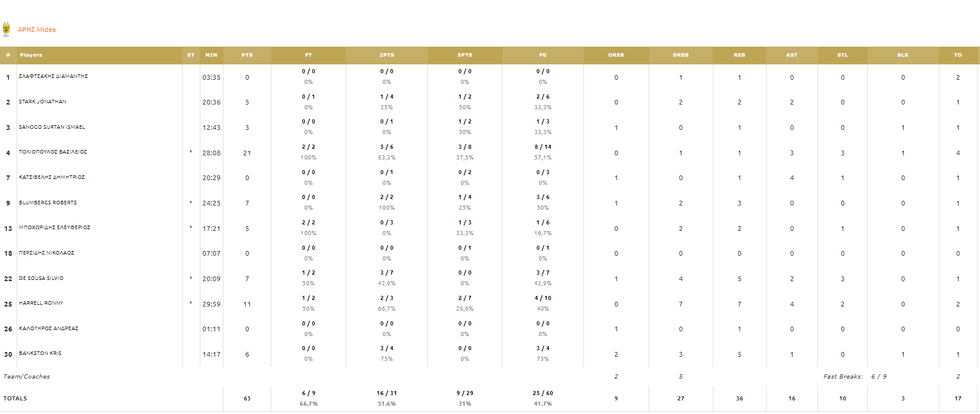
Task: Click the Fast Breaks 6 / 9 value
Action: point(879,376)
